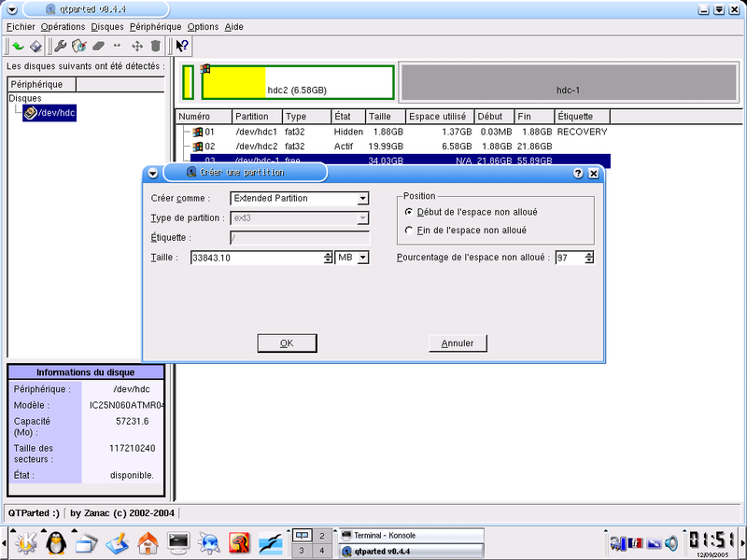Open the Aide menu
Image resolution: width=747 pixels, height=560 pixels.
tap(234, 27)
